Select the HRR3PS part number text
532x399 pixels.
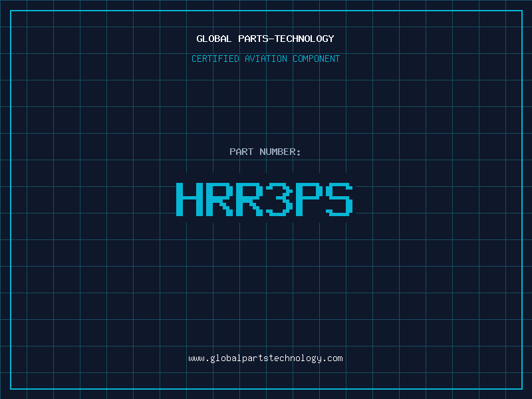265,199
